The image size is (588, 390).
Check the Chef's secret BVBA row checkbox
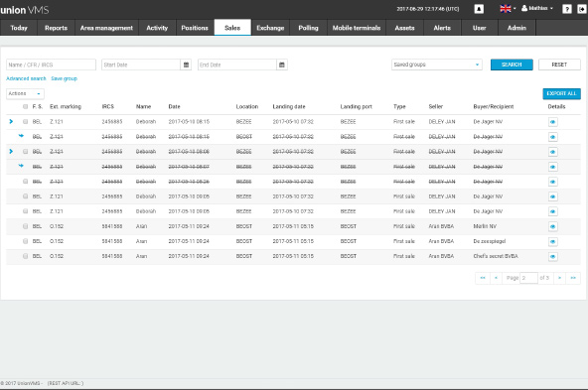25,256
